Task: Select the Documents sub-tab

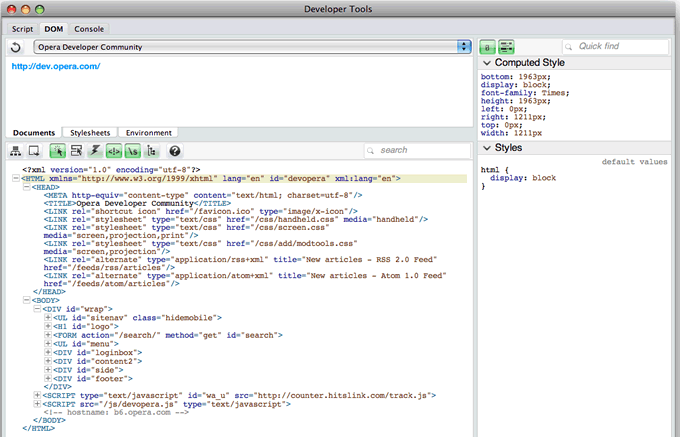Action: pos(34,133)
